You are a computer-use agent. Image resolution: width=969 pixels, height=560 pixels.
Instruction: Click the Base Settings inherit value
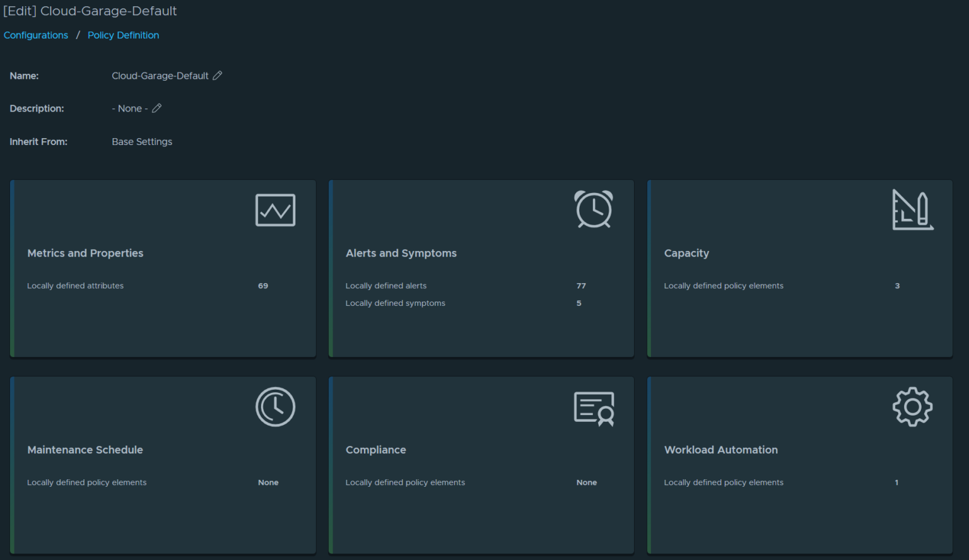click(141, 141)
